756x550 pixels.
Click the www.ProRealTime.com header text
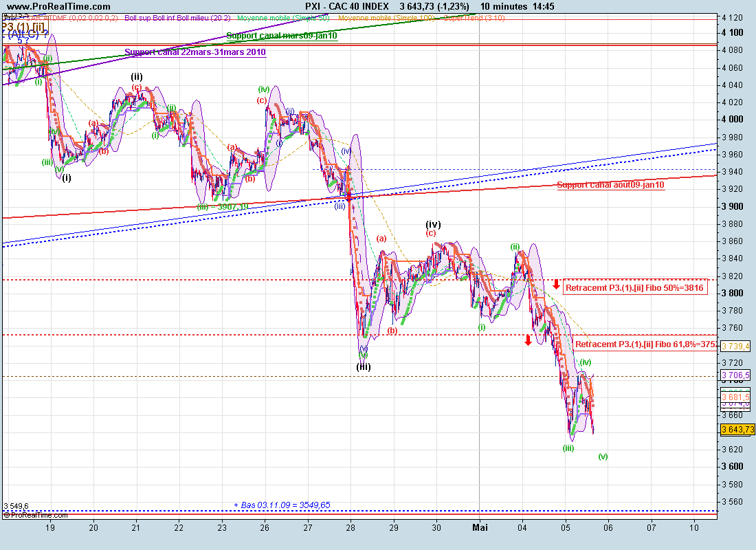[58, 6]
